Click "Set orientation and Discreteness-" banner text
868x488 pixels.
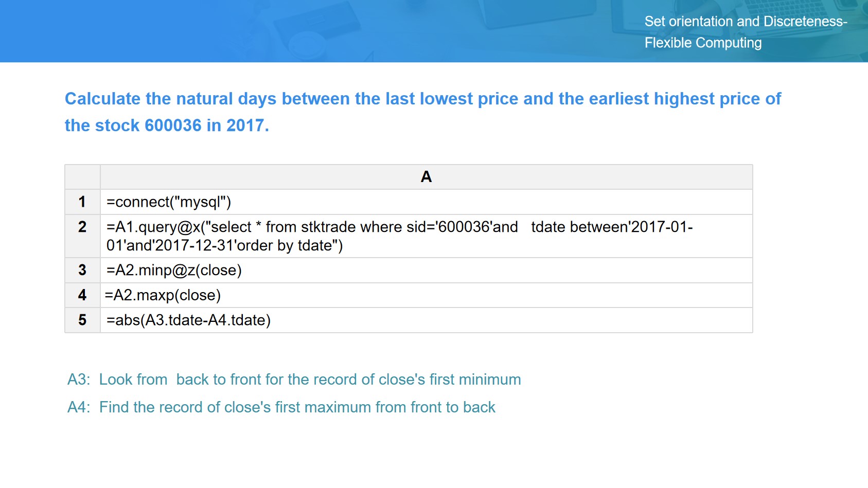point(746,22)
